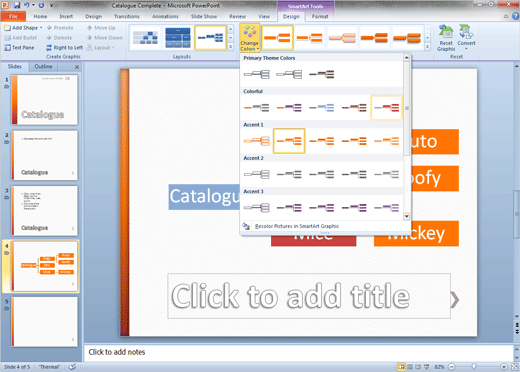The height and width of the screenshot is (372, 520).
Task: Switch to the Outline tab
Action: point(43,66)
